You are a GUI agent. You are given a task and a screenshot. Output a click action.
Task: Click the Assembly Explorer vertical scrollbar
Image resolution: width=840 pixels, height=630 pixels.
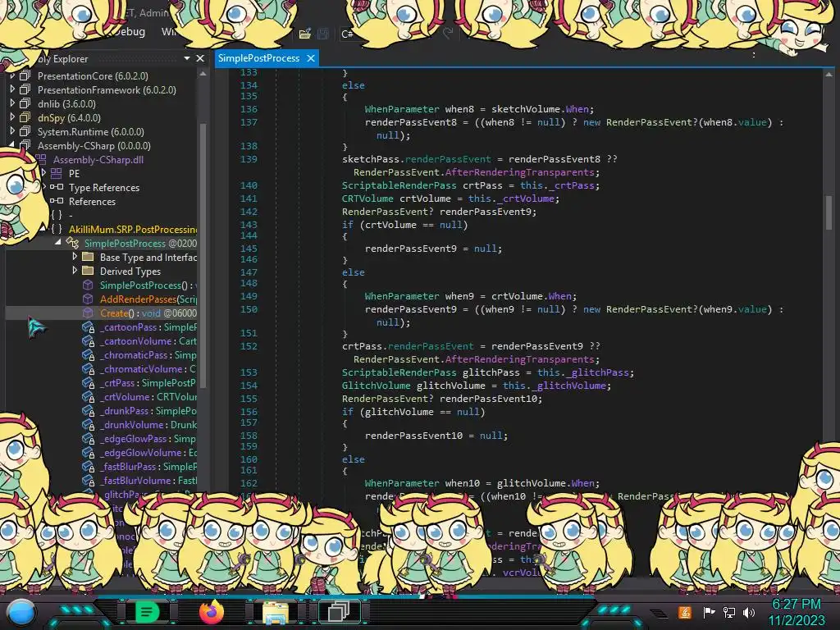click(203, 254)
